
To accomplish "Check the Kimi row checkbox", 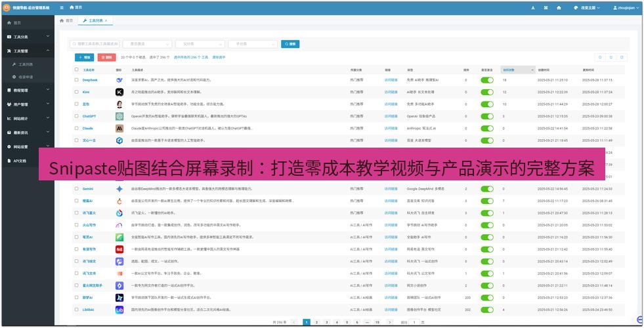I will point(76,92).
